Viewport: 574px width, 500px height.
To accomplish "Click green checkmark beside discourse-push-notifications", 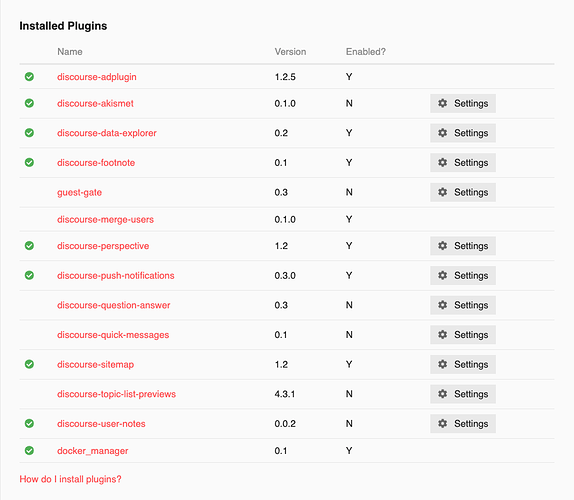I will [x=29, y=275].
